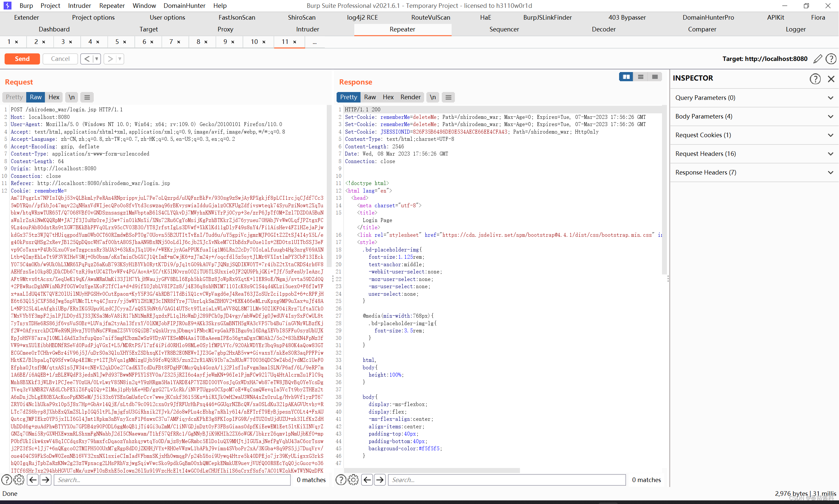Close the Inspector panel
This screenshot has height=504, width=839.
click(x=831, y=79)
